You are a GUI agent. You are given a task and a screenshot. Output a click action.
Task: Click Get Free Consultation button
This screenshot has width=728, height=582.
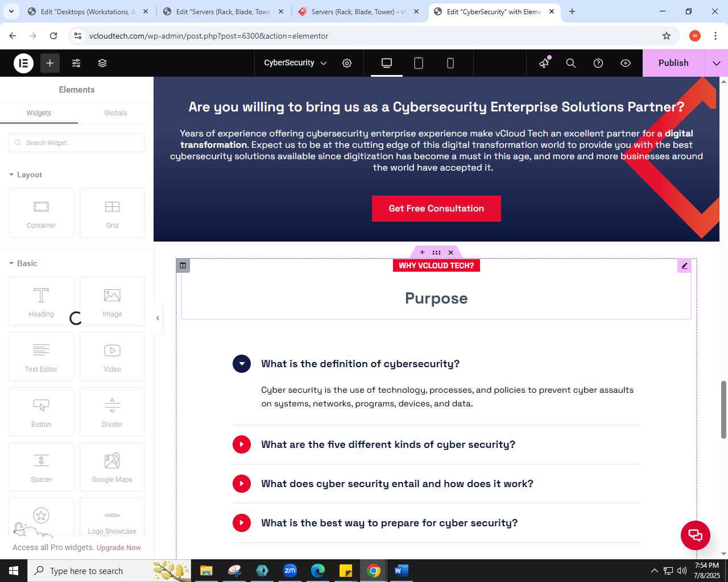(436, 209)
